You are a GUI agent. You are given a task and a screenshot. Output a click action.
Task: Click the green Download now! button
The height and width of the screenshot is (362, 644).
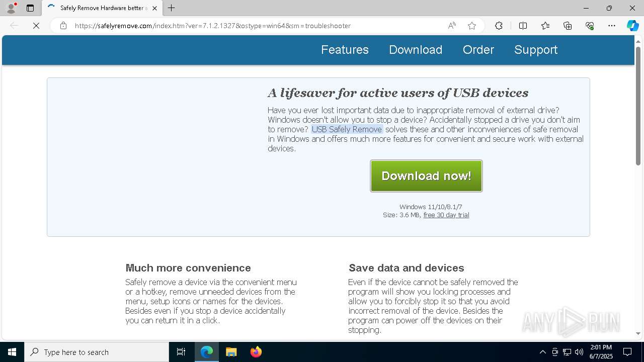pyautogui.click(x=426, y=176)
